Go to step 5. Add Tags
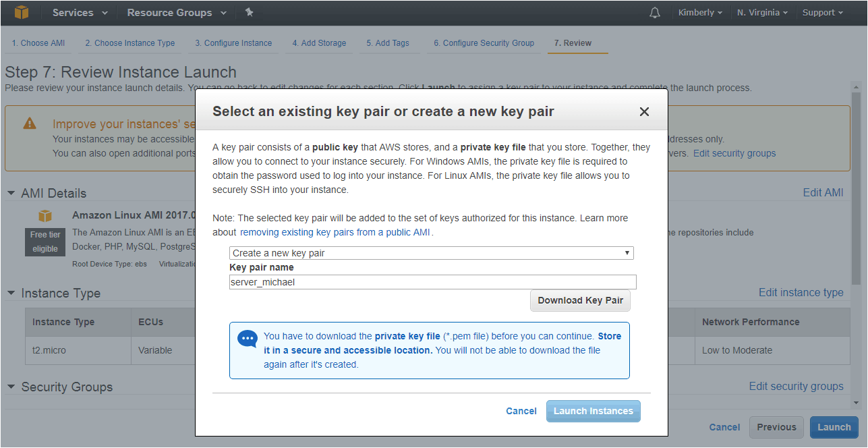 (x=388, y=43)
